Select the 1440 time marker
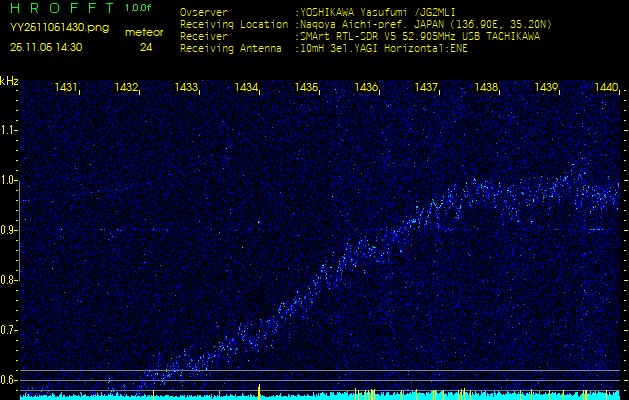Viewport: 629px width, 400px height. tap(606, 88)
